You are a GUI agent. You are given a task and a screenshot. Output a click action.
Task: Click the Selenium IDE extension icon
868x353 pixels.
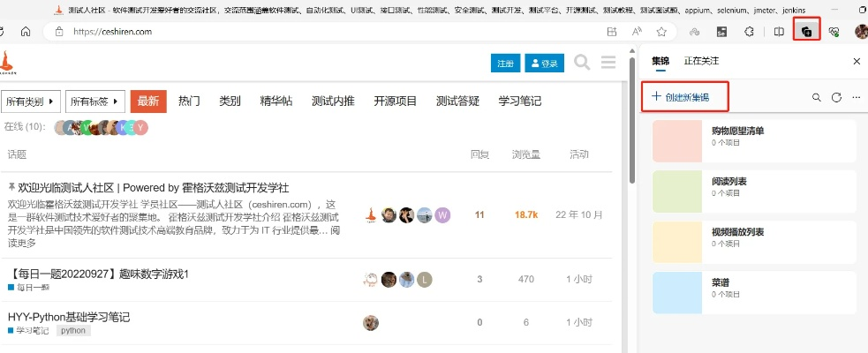(x=721, y=32)
